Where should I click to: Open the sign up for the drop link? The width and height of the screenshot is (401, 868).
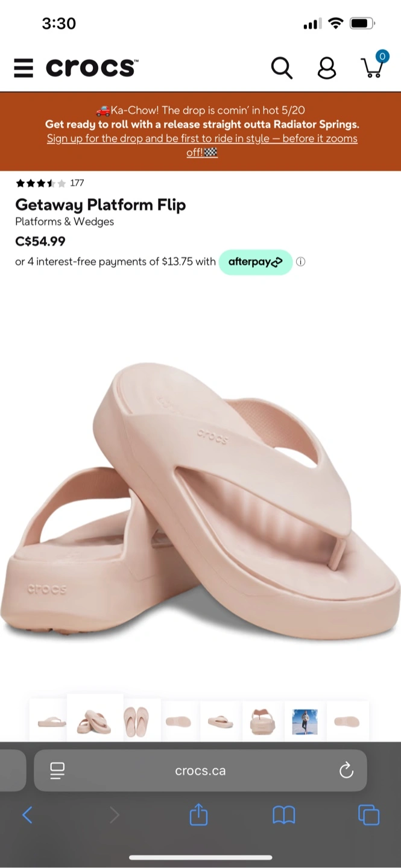202,145
